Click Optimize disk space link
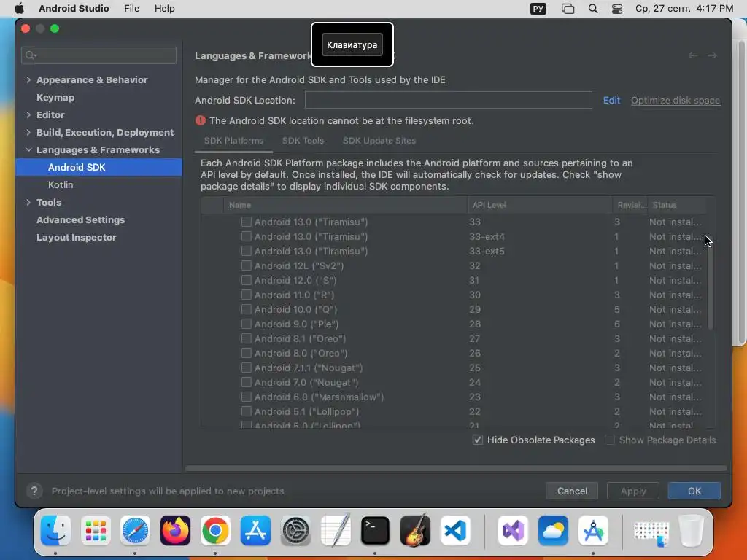Image resolution: width=747 pixels, height=560 pixels. [x=676, y=100]
